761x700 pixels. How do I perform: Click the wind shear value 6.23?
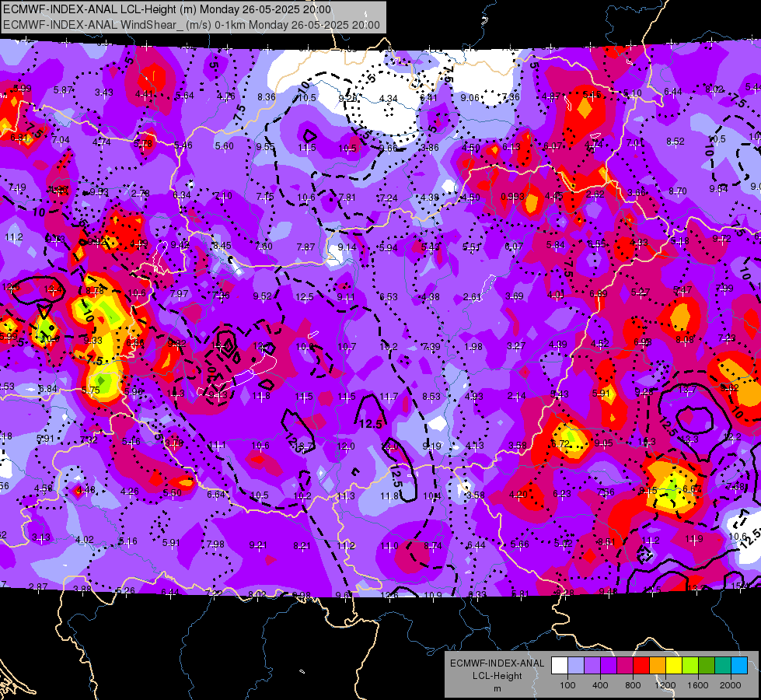click(x=561, y=494)
